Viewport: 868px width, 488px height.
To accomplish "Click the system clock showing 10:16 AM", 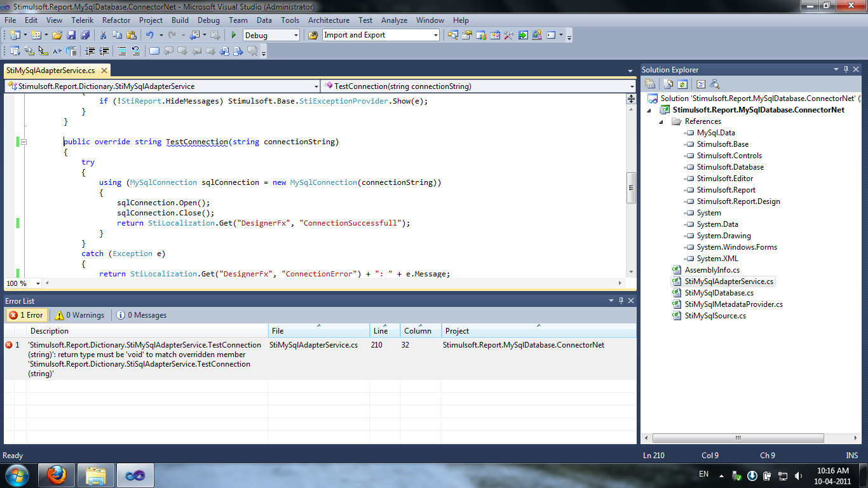I will point(833,471).
